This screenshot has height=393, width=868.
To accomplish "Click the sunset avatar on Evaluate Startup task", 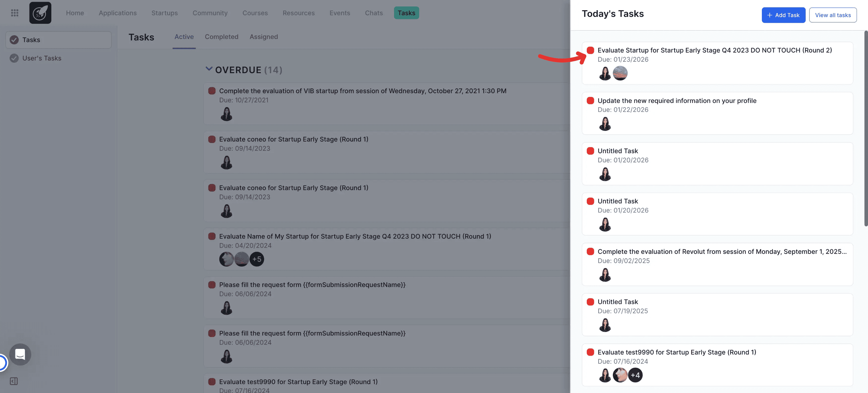I will pos(620,73).
